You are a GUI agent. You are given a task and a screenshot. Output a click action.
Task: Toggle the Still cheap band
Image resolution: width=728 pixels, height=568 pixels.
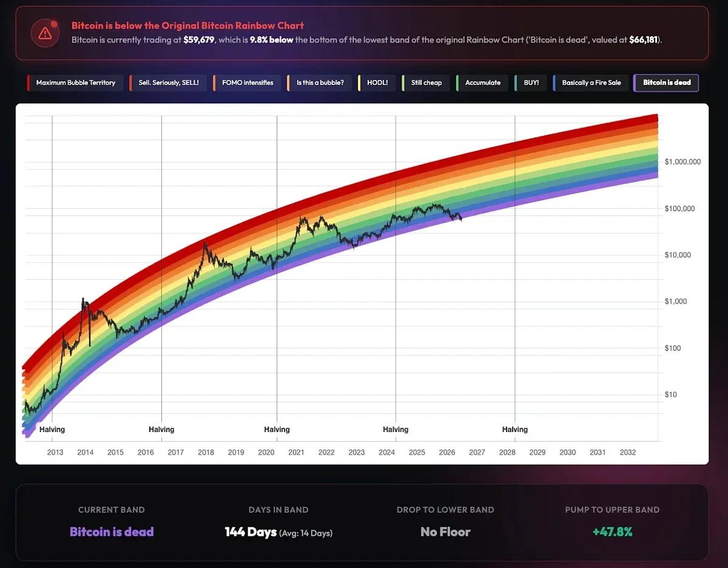click(426, 83)
